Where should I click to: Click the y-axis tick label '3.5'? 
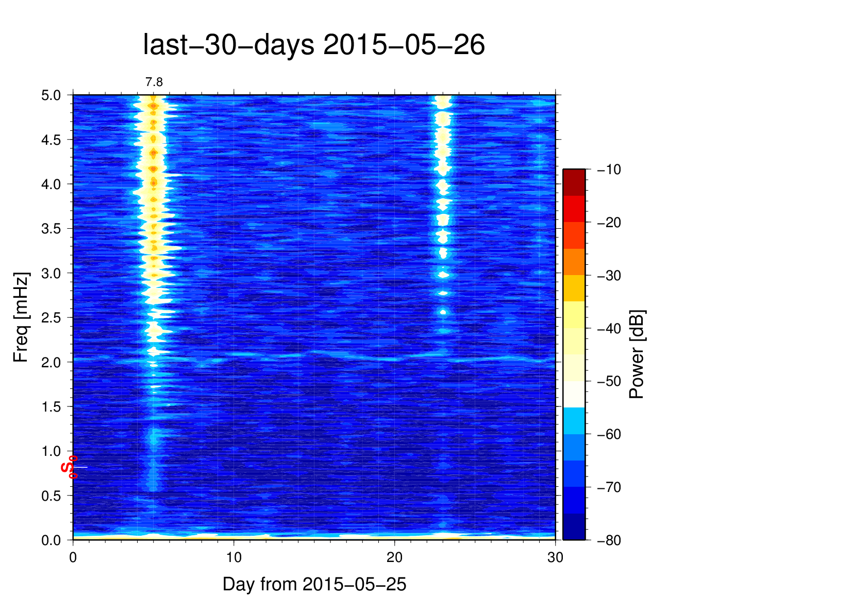click(51, 229)
